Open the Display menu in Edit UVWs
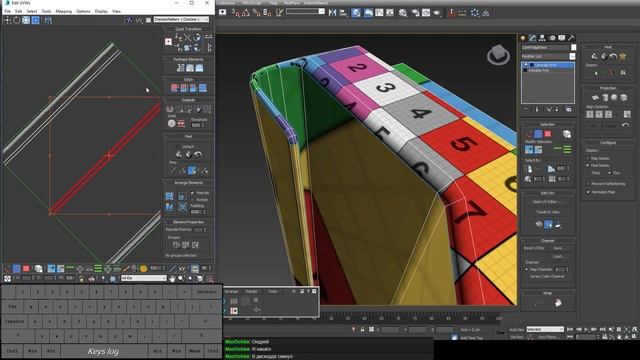640x360 pixels. coord(101,11)
